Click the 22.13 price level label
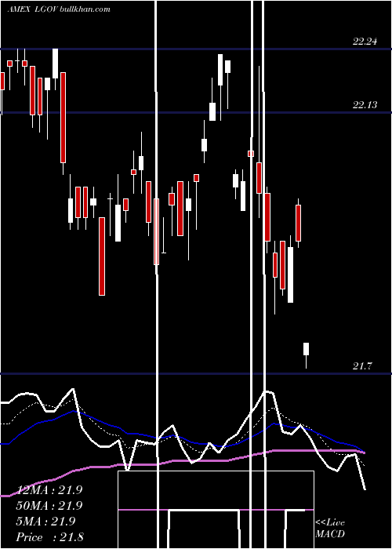Image resolution: width=392 pixels, height=549 pixels. click(365, 105)
